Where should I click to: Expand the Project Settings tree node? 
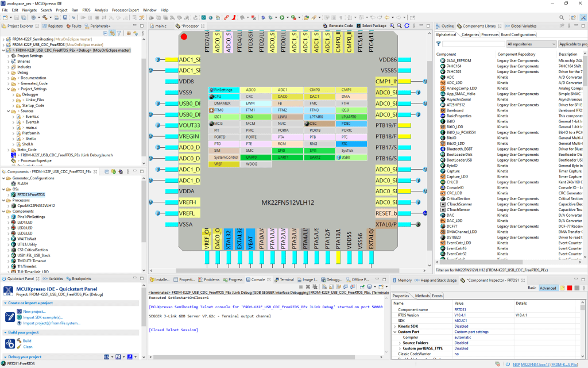click(x=9, y=56)
